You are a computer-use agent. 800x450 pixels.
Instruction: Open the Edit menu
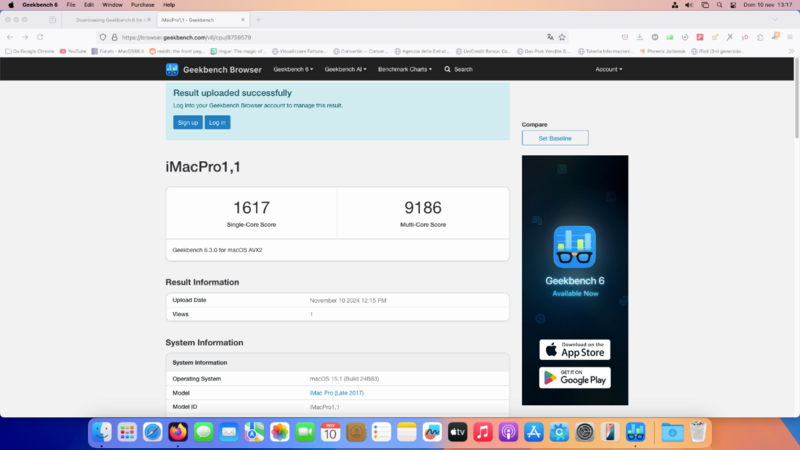tap(89, 5)
